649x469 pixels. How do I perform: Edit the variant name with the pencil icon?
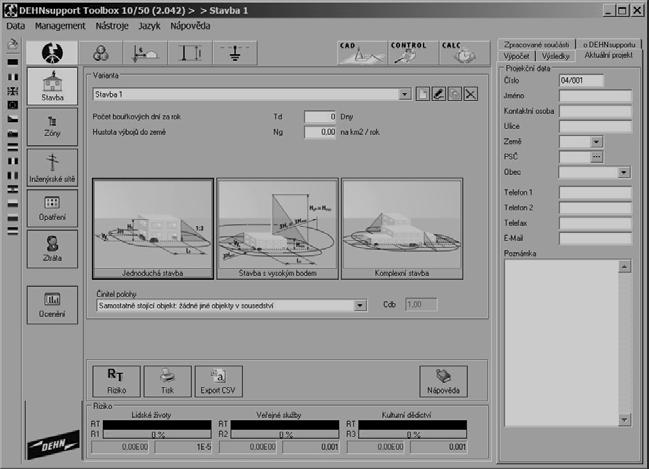pyautogui.click(x=439, y=94)
